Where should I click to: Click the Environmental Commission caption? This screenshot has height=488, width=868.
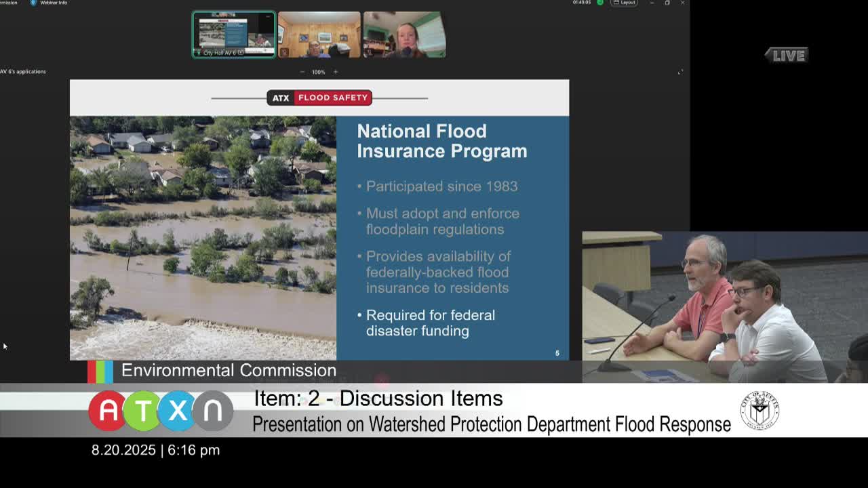click(x=229, y=370)
